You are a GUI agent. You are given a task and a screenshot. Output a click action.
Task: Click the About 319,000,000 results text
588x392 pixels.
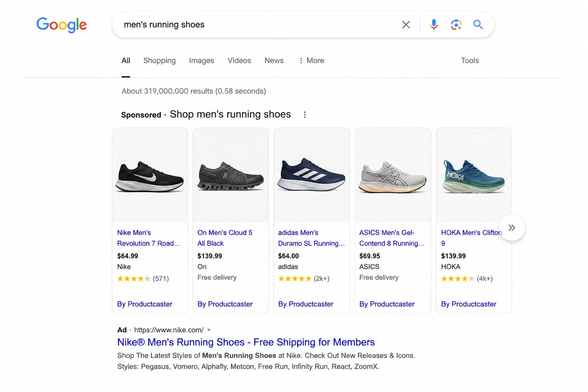194,91
